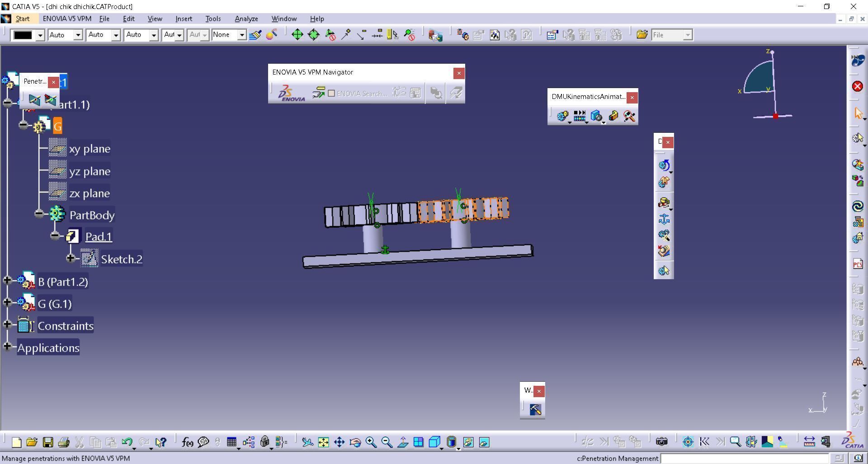
Task: Click the Zoom In magnifier
Action: (371, 442)
